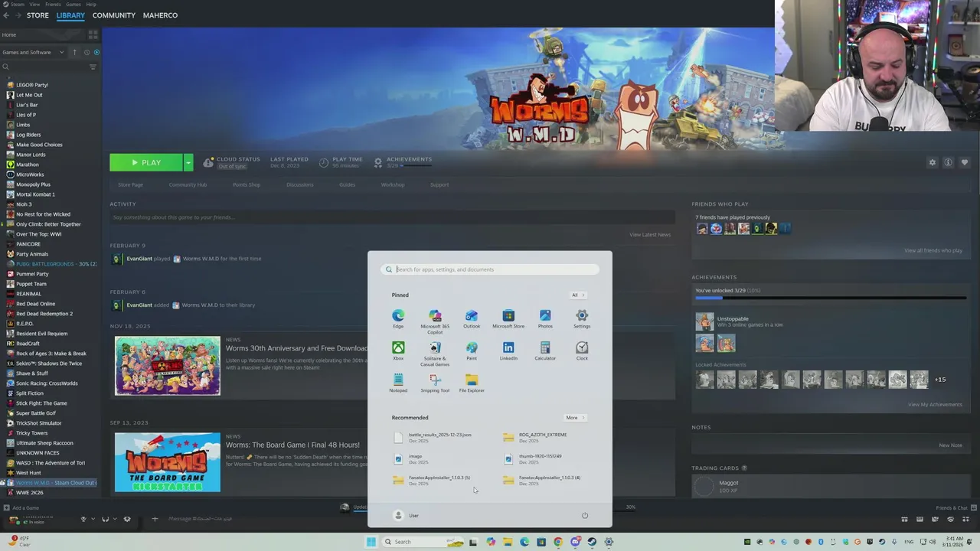Open the Steam Friends menu
The image size is (980, 551).
(54, 4)
